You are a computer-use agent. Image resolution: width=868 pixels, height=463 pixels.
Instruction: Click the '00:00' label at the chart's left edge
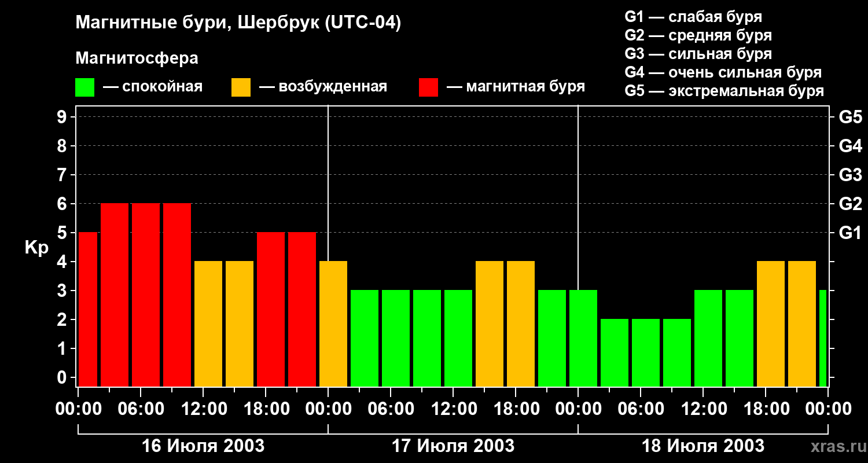[78, 409]
